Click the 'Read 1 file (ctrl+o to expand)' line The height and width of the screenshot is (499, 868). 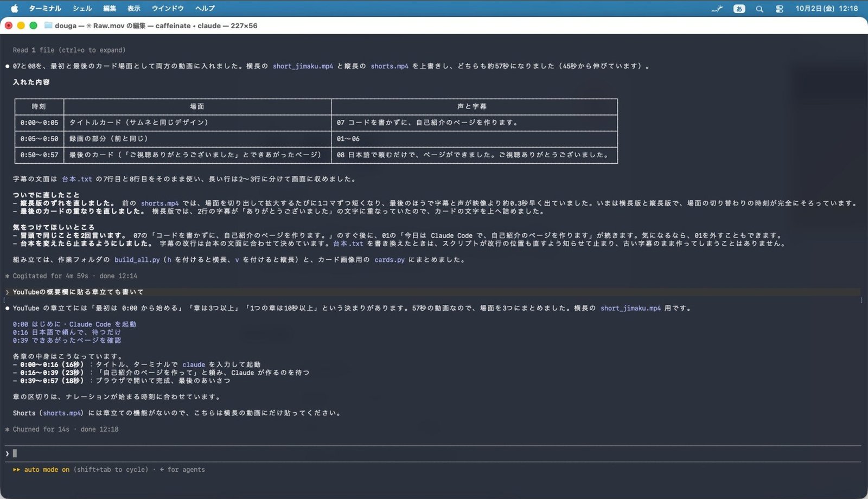pos(69,50)
